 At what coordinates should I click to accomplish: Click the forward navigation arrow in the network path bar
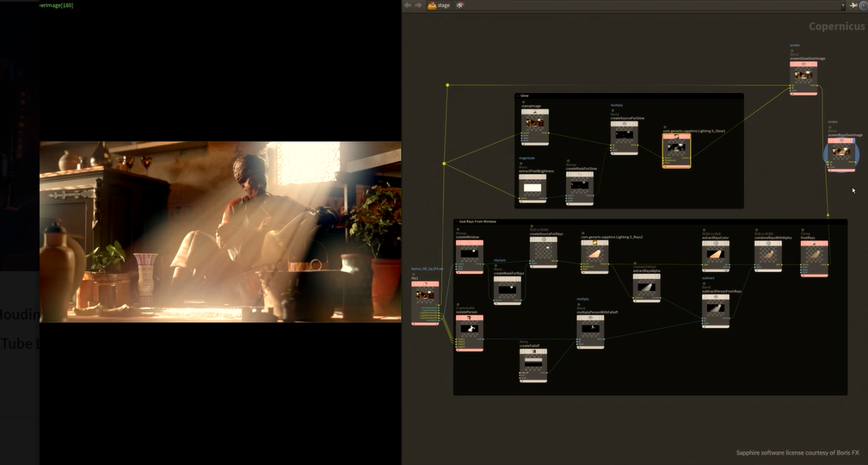pyautogui.click(x=418, y=5)
